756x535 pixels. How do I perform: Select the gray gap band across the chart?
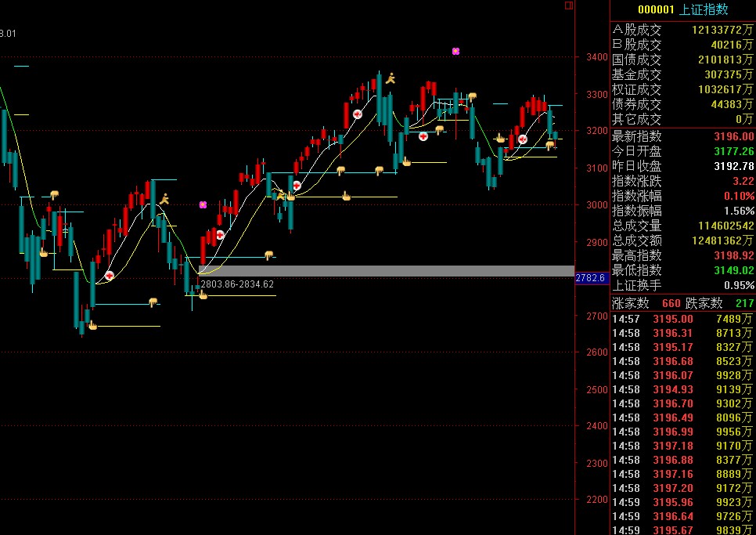387,271
